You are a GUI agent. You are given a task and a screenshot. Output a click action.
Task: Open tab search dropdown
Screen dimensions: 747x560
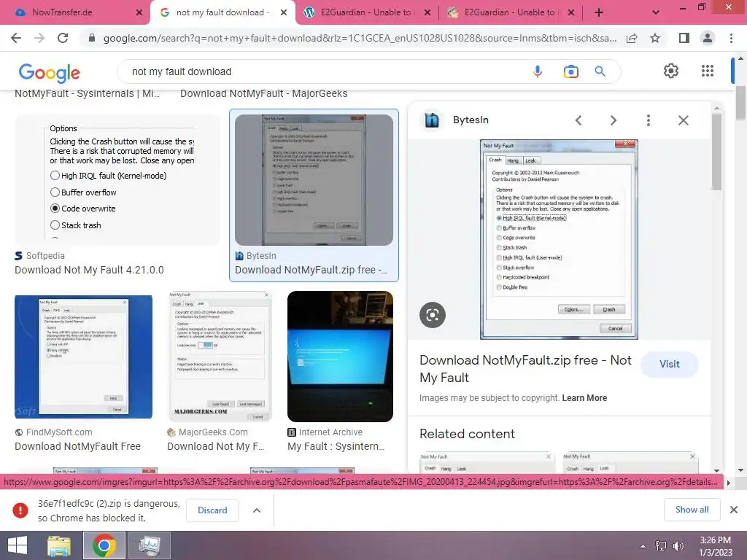pyautogui.click(x=656, y=12)
